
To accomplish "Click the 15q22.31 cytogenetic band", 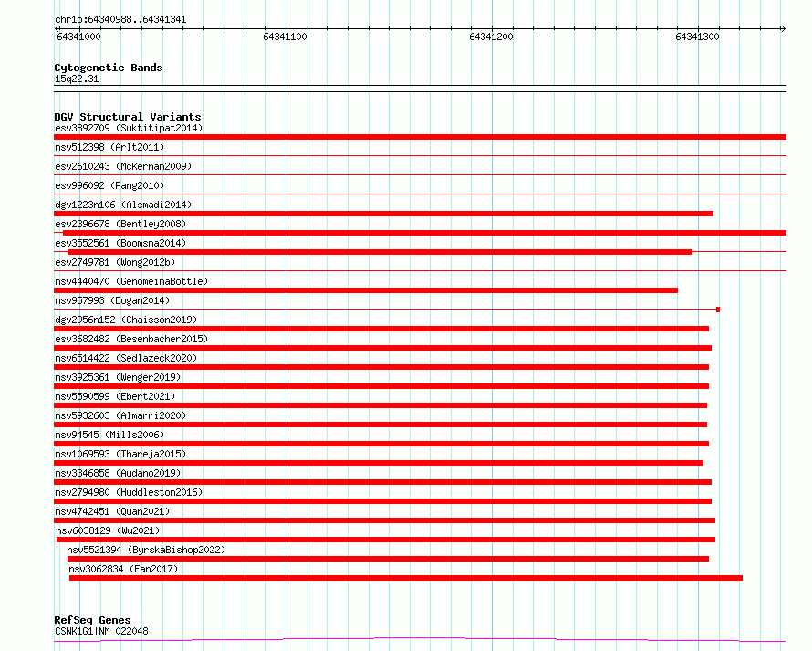I will point(77,79).
